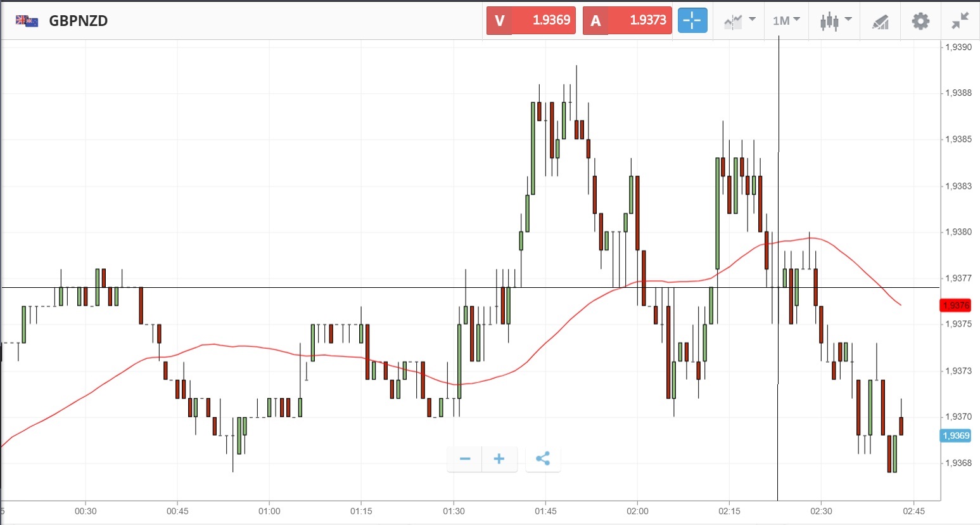
Task: Click the buy button showing 1.9373
Action: (627, 20)
